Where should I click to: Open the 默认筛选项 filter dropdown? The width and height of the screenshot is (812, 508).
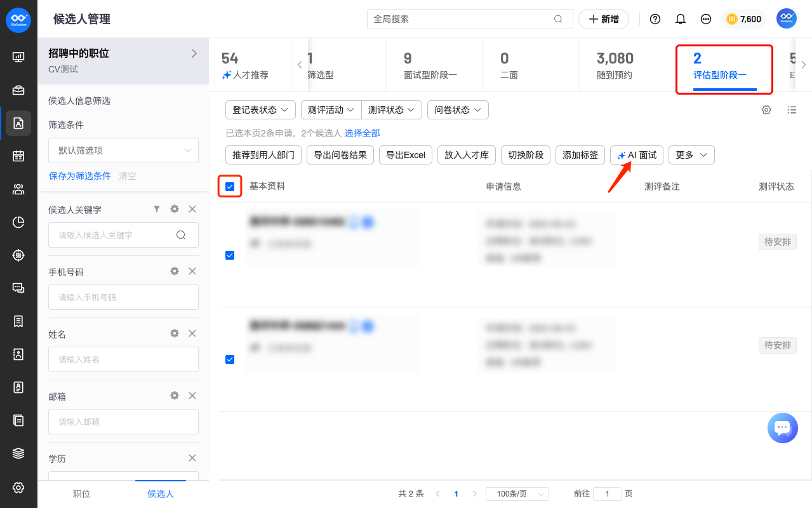coord(123,150)
